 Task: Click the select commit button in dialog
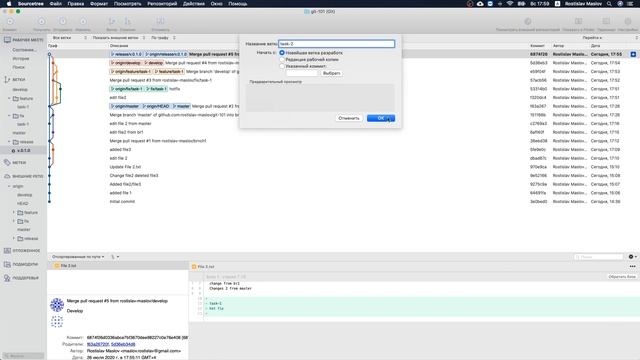pos(331,73)
